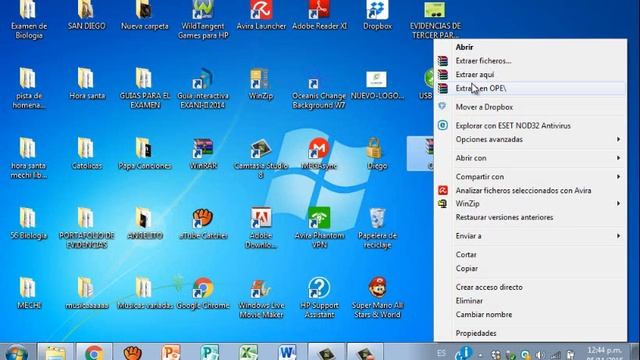
Task: Open the SAN DIEGO folder icon
Action: click(86, 14)
